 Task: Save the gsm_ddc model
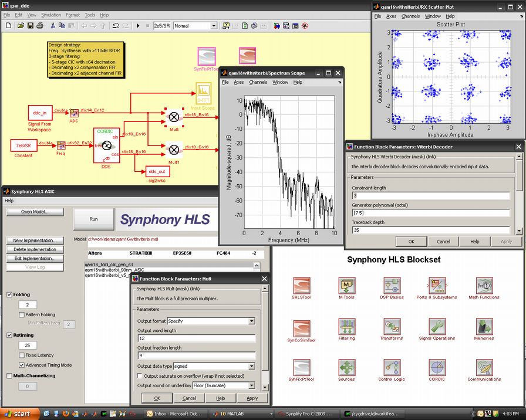click(x=30, y=26)
